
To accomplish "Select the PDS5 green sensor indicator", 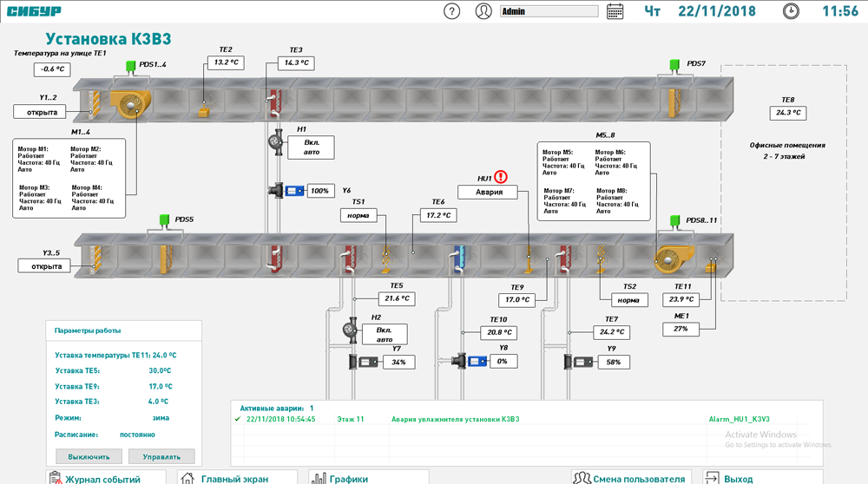I will click(x=164, y=220).
